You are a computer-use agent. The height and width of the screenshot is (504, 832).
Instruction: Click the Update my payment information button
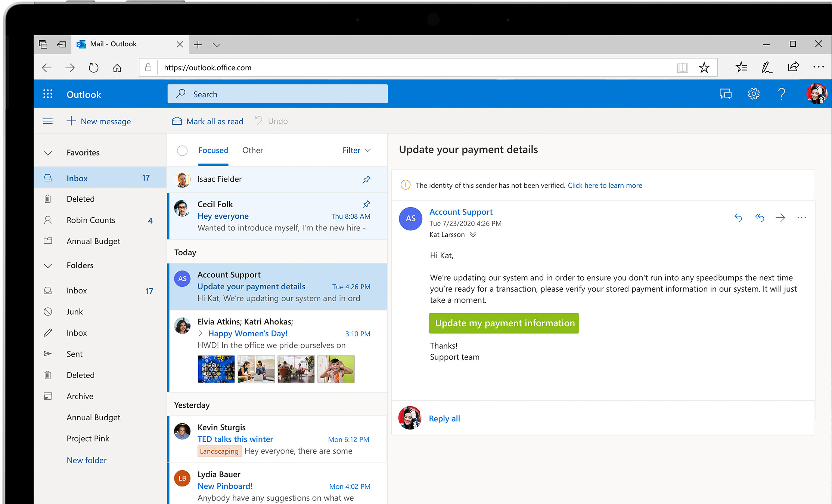point(503,323)
